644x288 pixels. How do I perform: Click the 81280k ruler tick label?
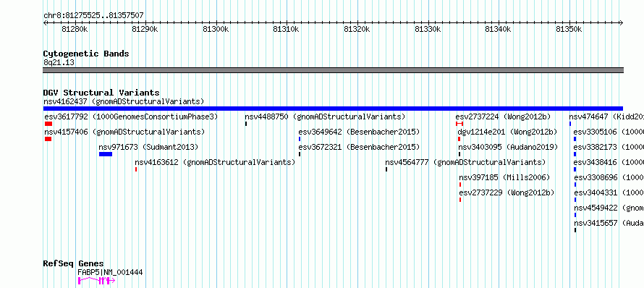75,30
